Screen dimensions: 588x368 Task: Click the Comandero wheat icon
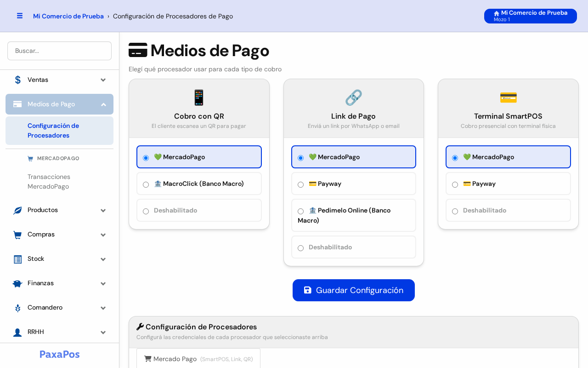click(17, 308)
